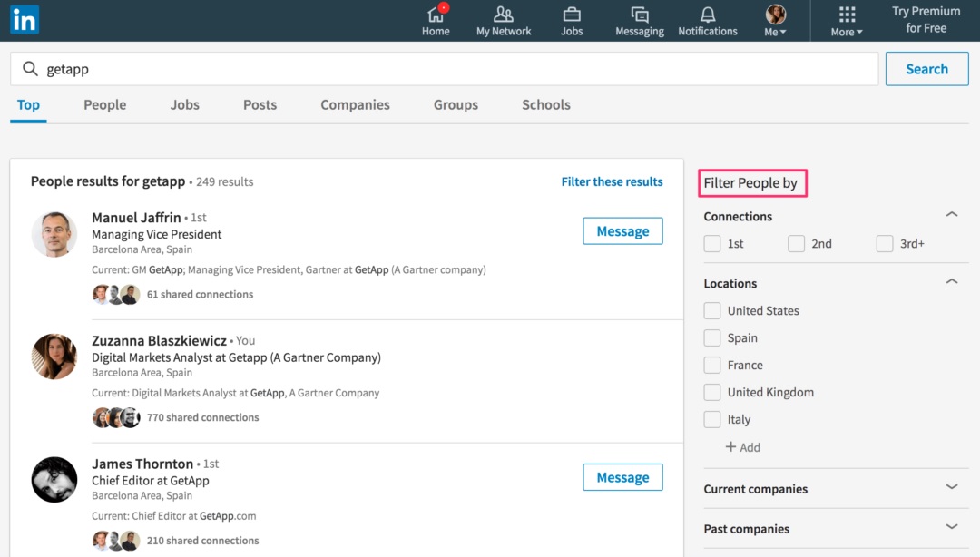Enable the Italy location filter
Viewport: 980px width, 557px height.
coord(712,419)
